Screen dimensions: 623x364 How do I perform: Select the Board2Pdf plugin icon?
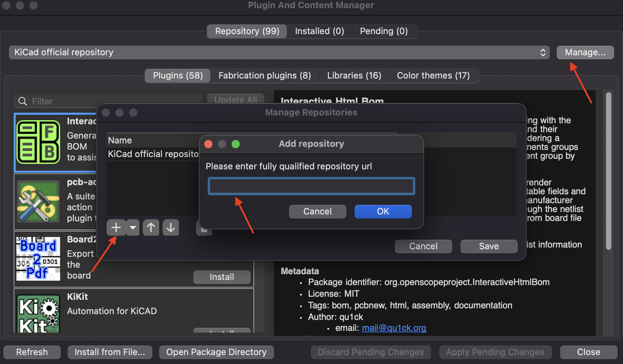[38, 258]
